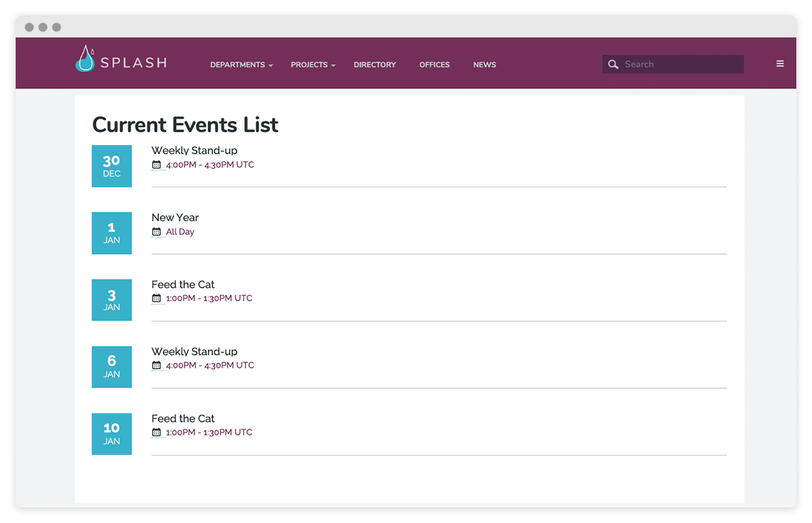Viewport: 812px width, 523px height.
Task: Open the Dec 30 Weekly Stand-up event
Action: 194,150
